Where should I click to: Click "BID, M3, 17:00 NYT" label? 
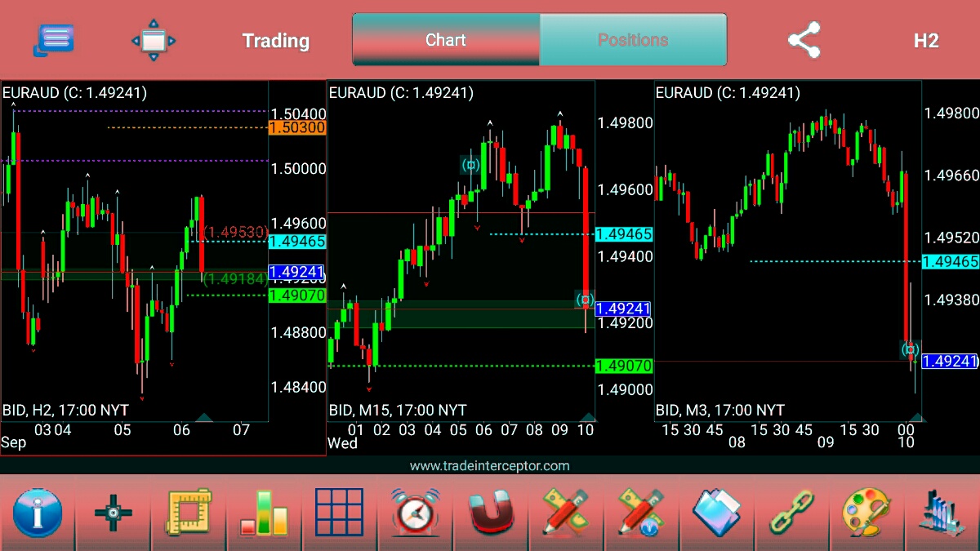720,410
